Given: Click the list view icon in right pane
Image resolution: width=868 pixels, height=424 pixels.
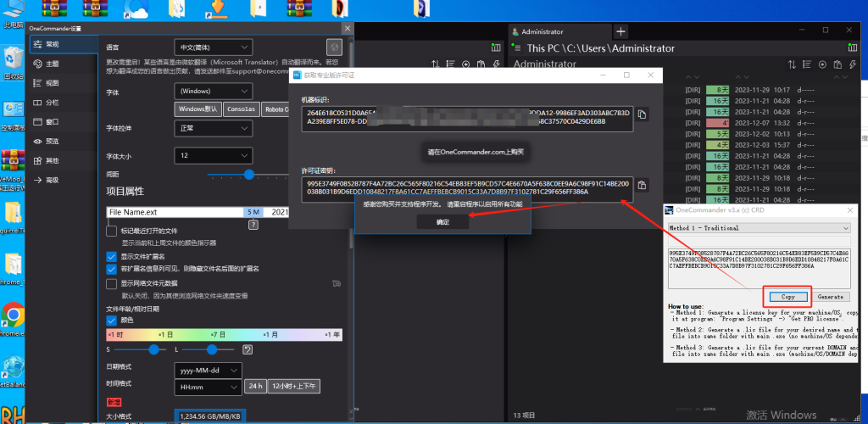Looking at the screenshot, I should click(x=808, y=64).
